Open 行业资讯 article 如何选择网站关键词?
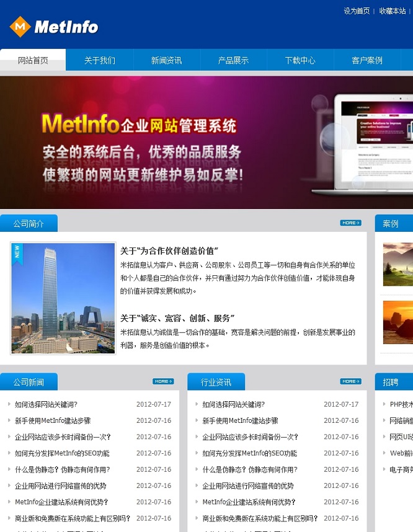 point(234,404)
